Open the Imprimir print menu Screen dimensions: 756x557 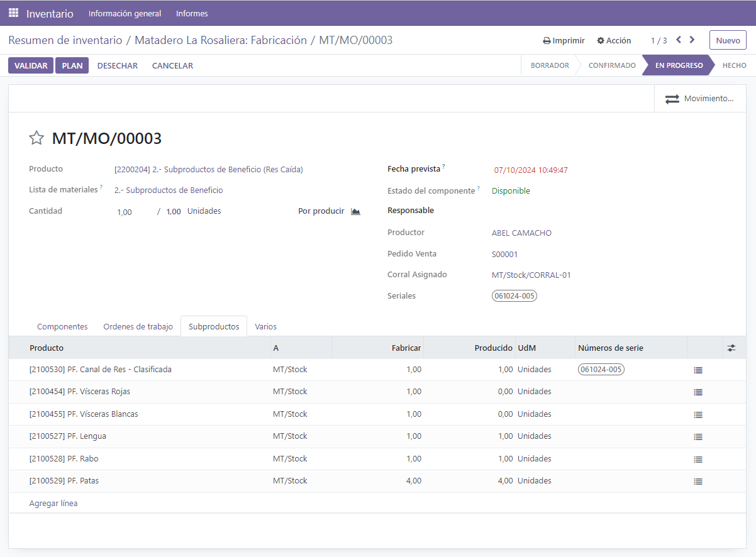(564, 40)
